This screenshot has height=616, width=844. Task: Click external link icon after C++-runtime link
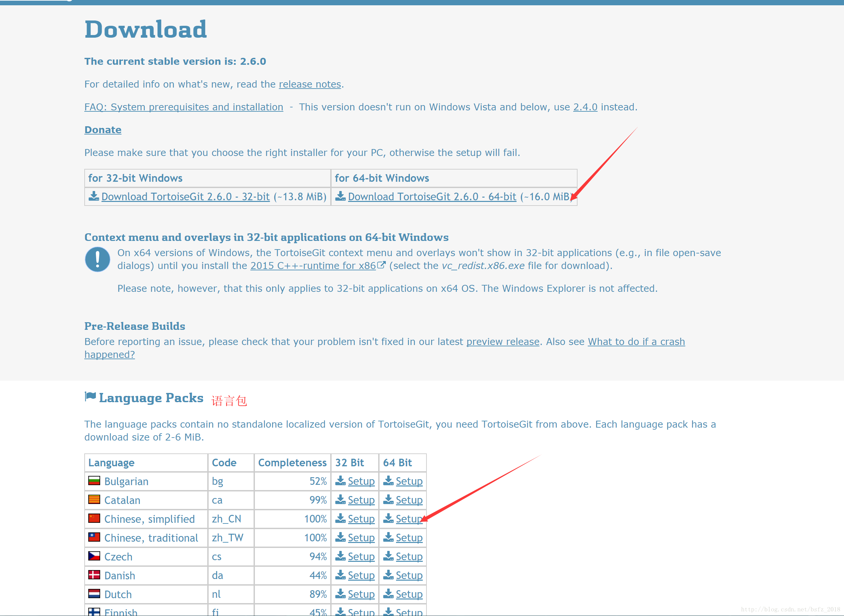click(x=381, y=265)
